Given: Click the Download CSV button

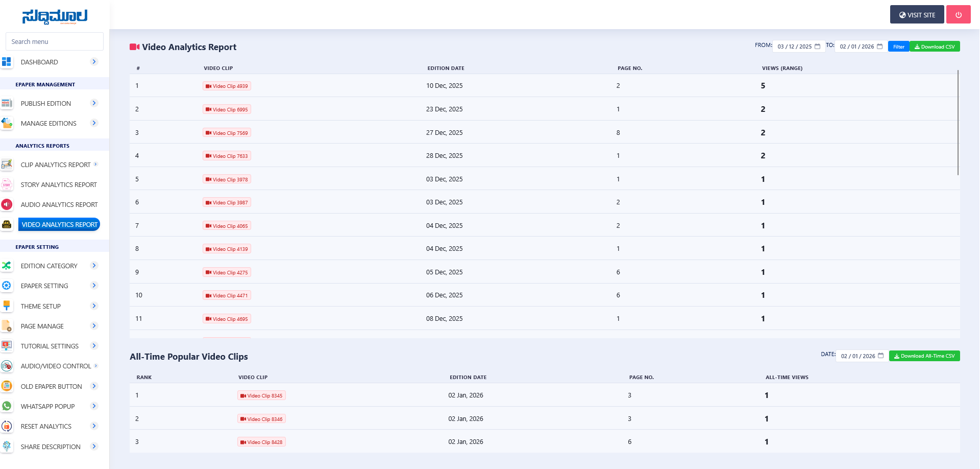Looking at the screenshot, I should [935, 46].
